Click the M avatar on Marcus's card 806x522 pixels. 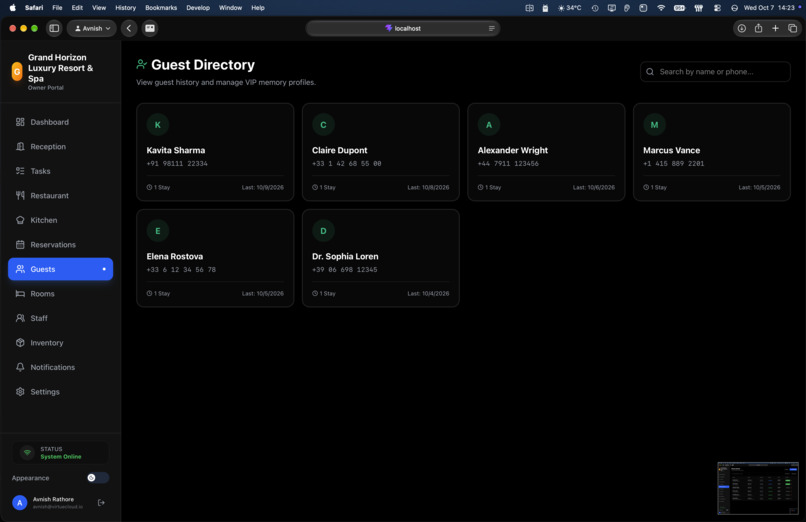tap(654, 124)
